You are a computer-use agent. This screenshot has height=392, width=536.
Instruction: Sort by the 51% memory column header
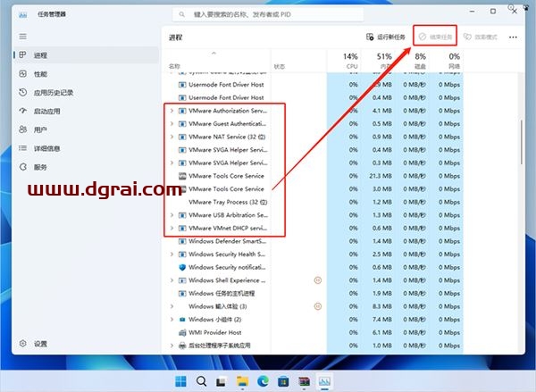(378, 61)
